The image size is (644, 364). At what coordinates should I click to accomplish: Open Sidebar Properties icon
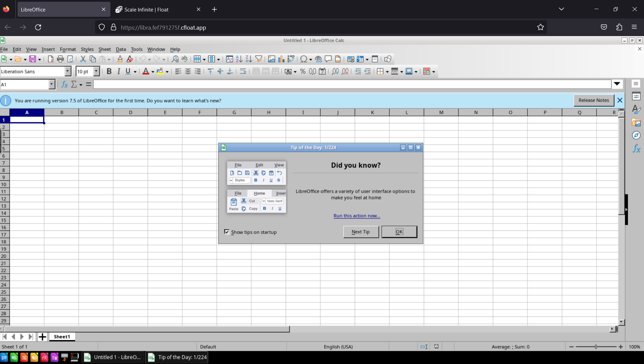(636, 96)
